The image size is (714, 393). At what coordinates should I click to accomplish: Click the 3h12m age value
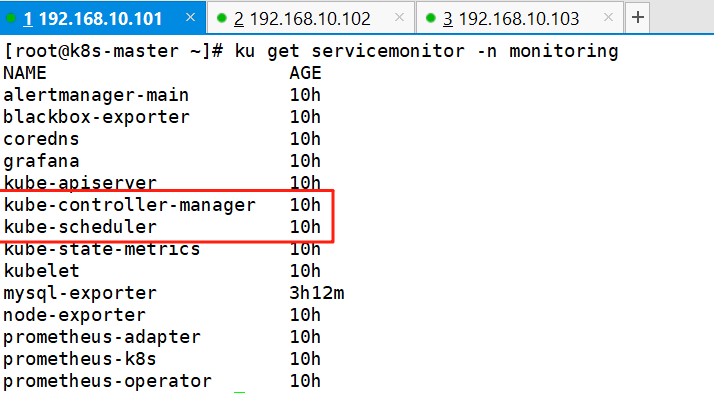pyautogui.click(x=317, y=293)
